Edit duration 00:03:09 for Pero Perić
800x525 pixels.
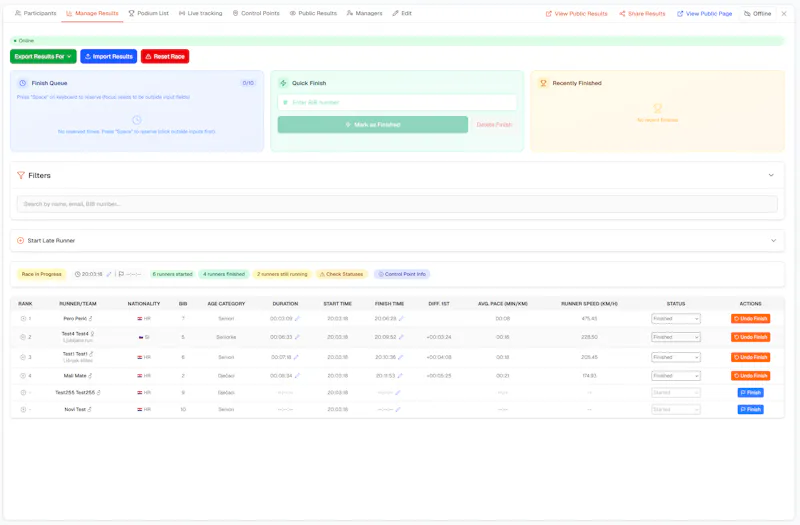tap(297, 318)
